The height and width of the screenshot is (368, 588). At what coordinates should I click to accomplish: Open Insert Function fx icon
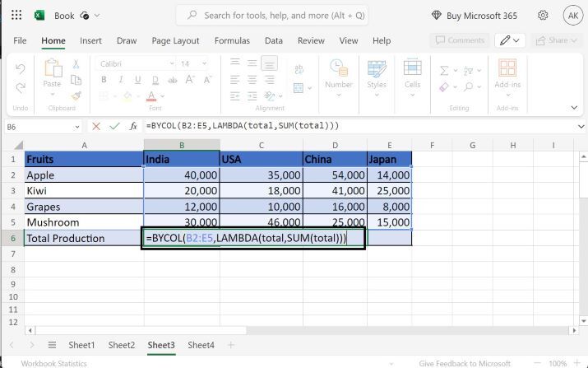click(x=133, y=126)
